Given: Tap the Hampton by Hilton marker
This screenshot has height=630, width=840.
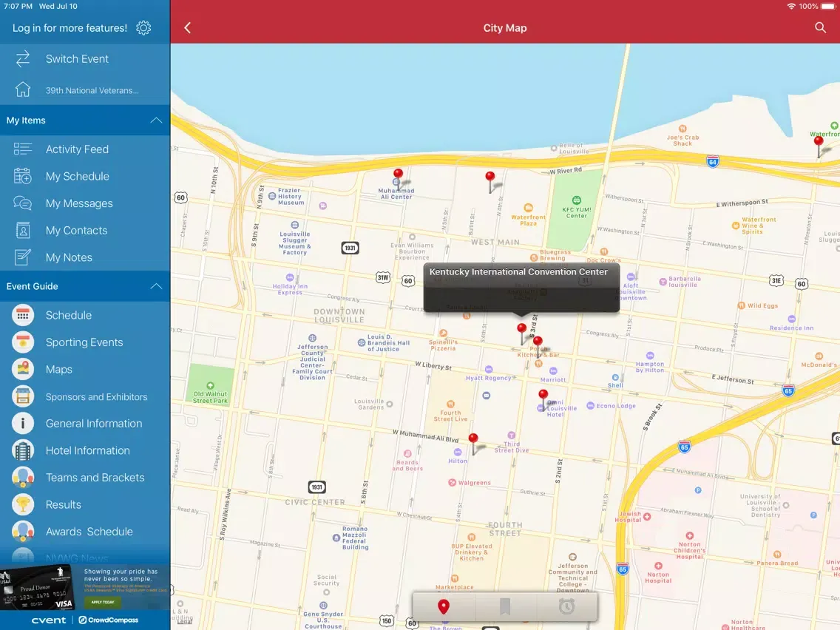Looking at the screenshot, I should [x=650, y=356].
